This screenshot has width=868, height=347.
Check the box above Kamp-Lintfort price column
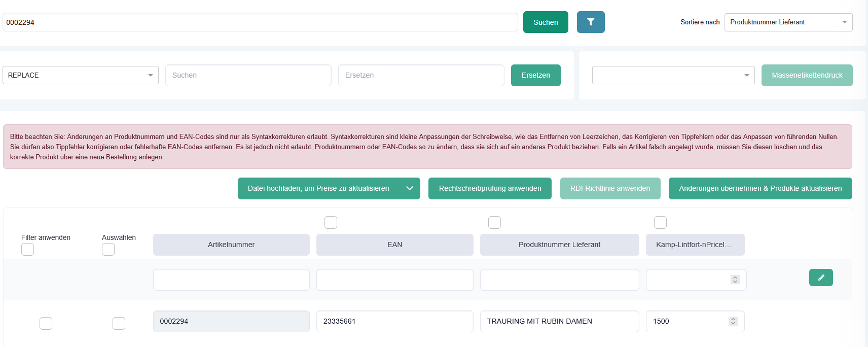[x=660, y=222]
